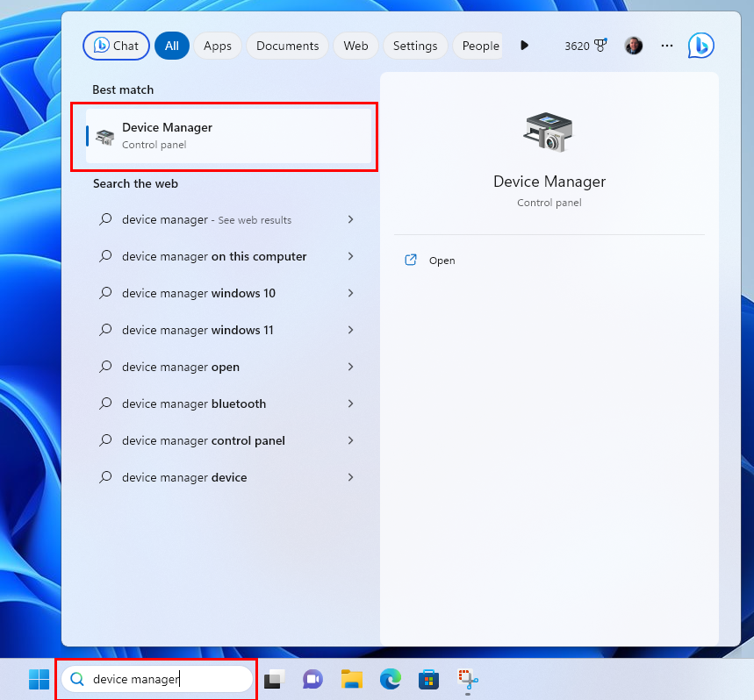Open File Explorer from the taskbar
Image resolution: width=754 pixels, height=700 pixels.
click(351, 679)
